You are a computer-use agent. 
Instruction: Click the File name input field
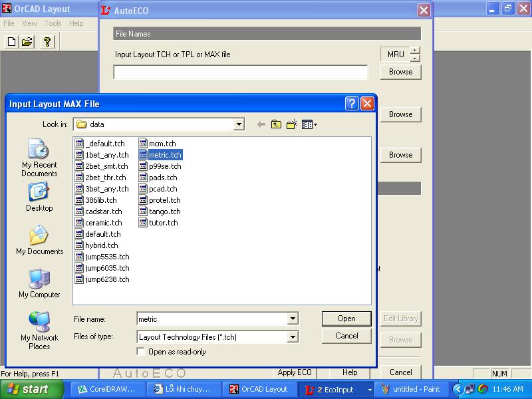[213, 319]
